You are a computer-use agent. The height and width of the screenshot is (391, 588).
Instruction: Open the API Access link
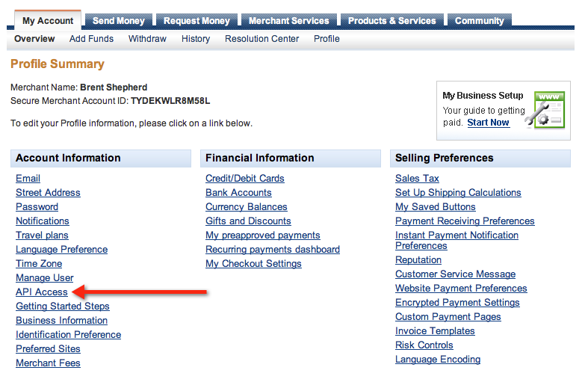pos(42,292)
